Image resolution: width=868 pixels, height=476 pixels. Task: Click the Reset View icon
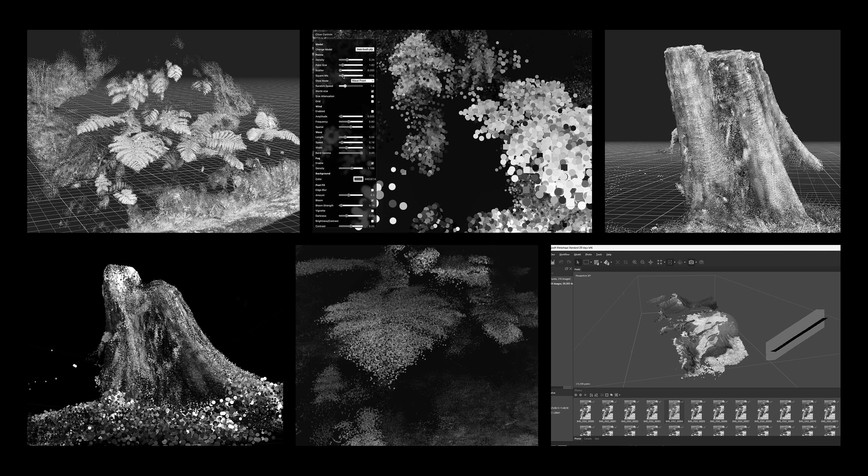[651, 262]
